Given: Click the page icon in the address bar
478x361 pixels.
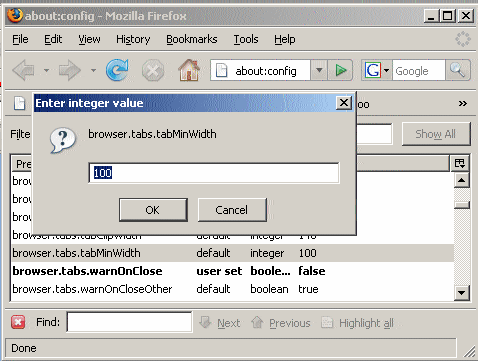Looking at the screenshot, I should (221, 70).
